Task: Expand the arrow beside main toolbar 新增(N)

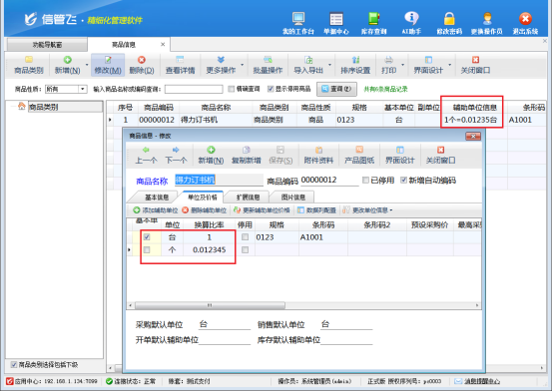Action: pos(87,65)
